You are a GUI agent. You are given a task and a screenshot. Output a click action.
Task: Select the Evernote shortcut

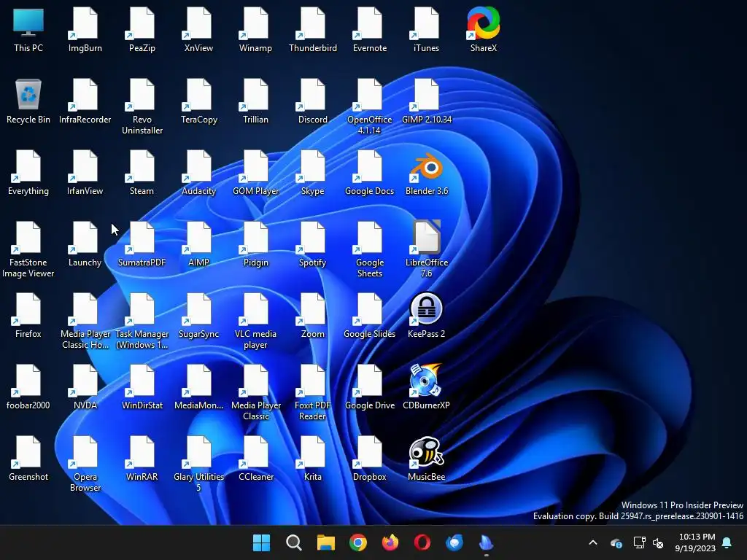pos(370,29)
